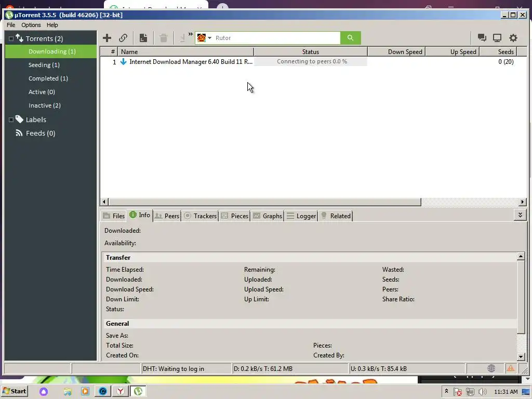Switch to the Trackers tab
532x399 pixels.
pos(200,216)
